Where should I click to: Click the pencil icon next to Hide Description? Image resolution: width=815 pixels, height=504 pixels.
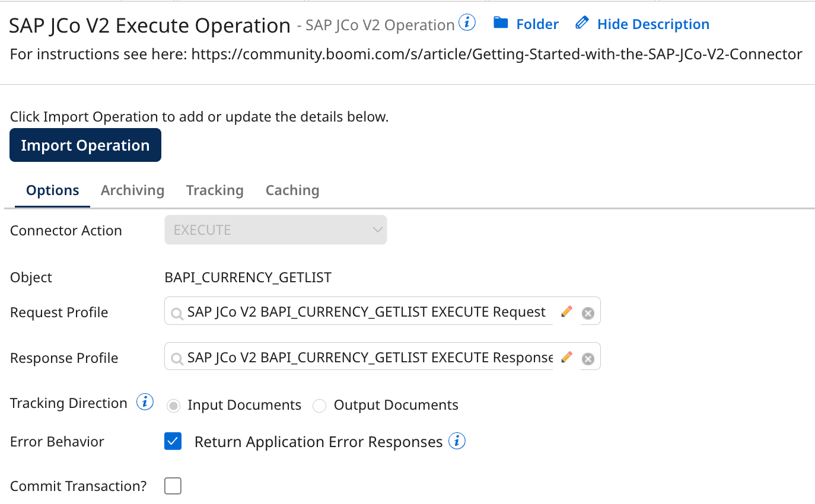pyautogui.click(x=581, y=23)
